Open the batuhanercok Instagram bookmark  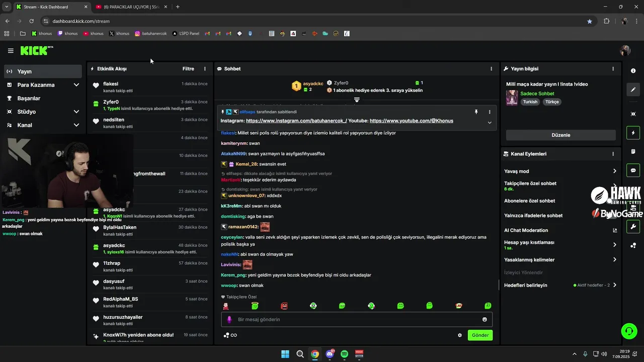point(150,34)
